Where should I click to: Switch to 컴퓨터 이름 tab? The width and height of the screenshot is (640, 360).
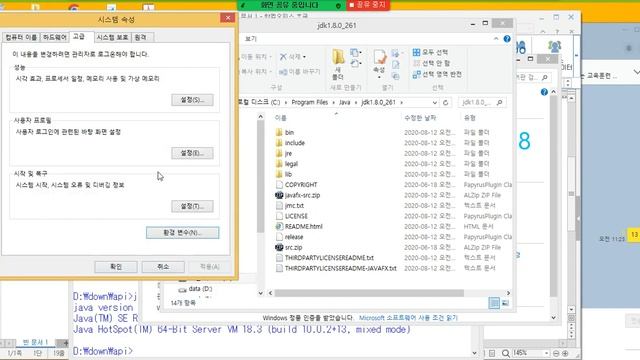click(x=21, y=37)
